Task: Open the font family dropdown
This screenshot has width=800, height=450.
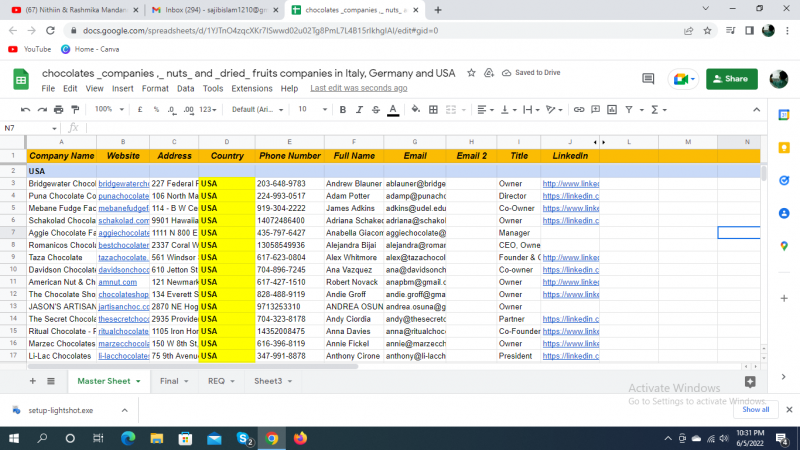Action: coord(257,110)
